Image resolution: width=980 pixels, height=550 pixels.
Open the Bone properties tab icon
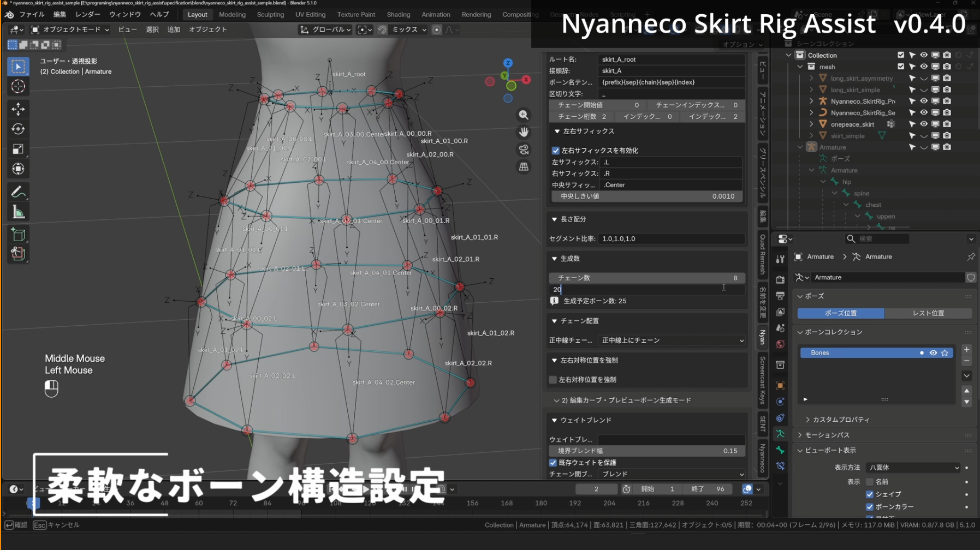pyautogui.click(x=780, y=450)
